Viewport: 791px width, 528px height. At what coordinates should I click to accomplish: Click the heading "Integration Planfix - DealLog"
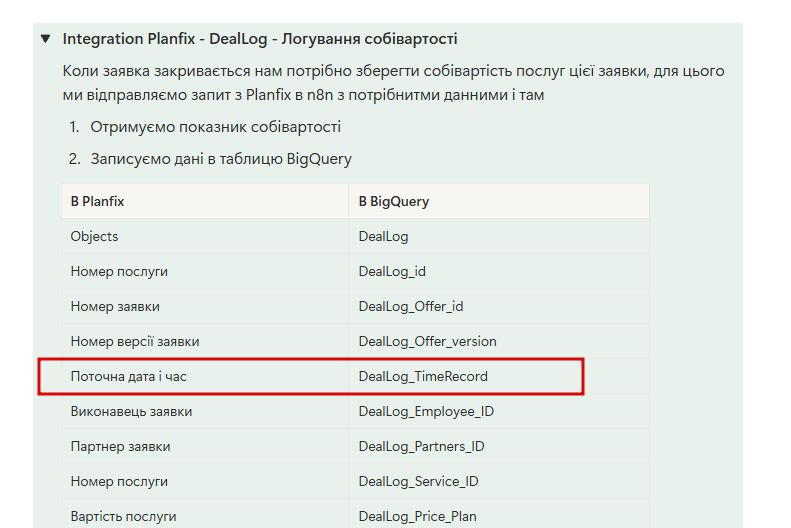260,39
